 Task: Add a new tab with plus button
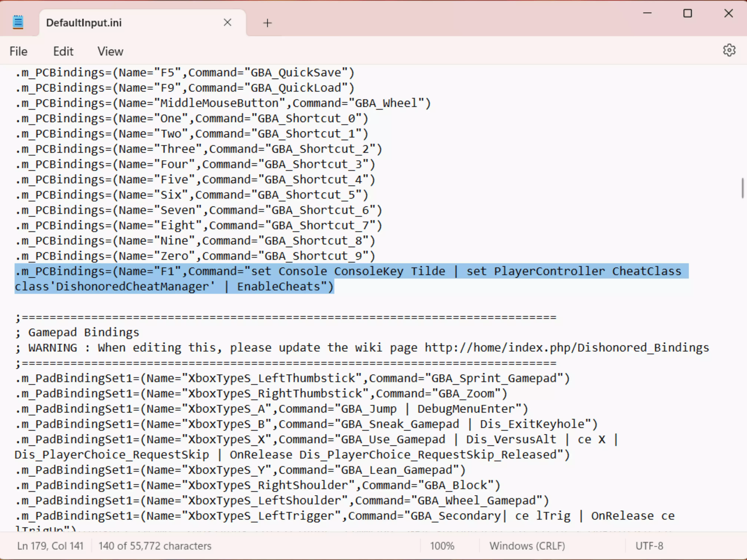point(267,23)
